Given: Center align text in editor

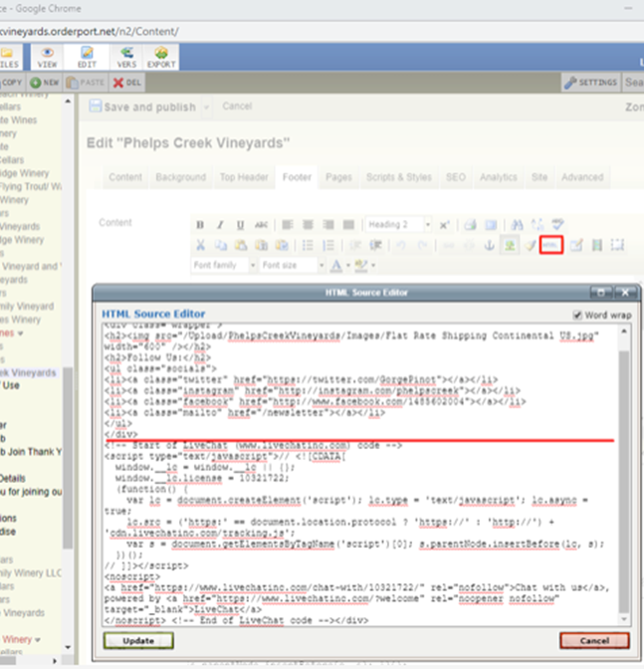Looking at the screenshot, I should (308, 225).
